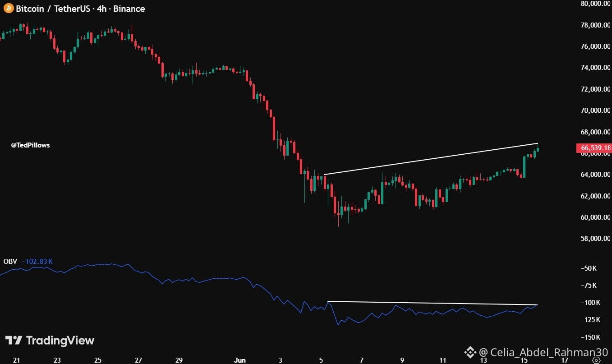This screenshot has height=364, width=612.
Task: Click the 74,000.00 price axis label
Action: [x=595, y=68]
